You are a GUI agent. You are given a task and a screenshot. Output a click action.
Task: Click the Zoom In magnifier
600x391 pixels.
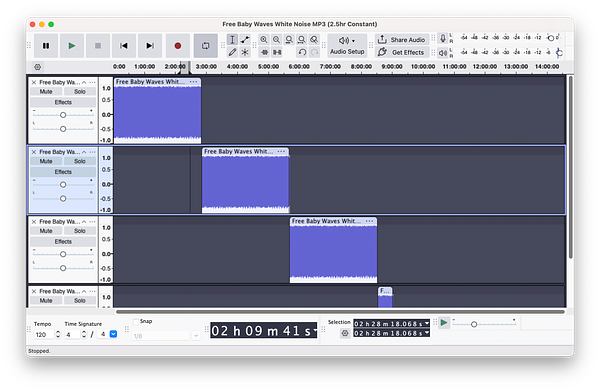[264, 39]
